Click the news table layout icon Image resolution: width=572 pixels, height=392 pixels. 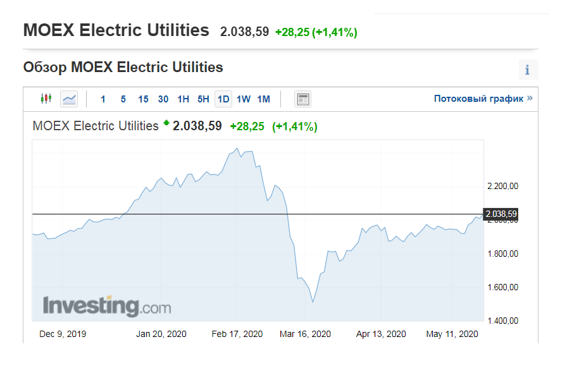pyautogui.click(x=303, y=99)
